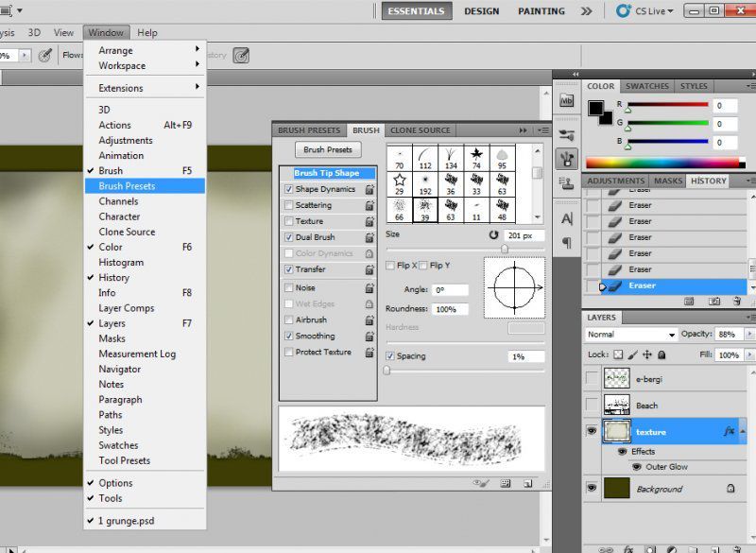This screenshot has height=553, width=756.
Task: Click the Clone Source panel stamp icon
Action: coord(567,183)
